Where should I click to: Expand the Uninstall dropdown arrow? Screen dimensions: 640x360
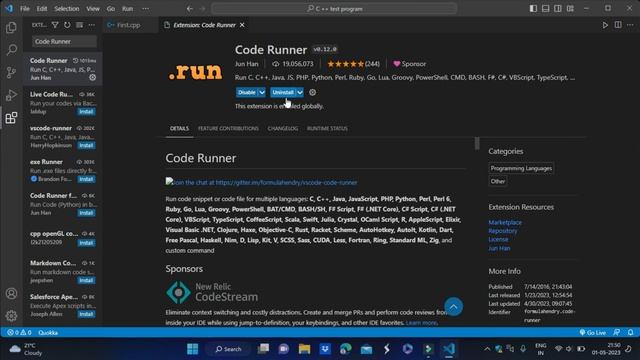pos(300,92)
